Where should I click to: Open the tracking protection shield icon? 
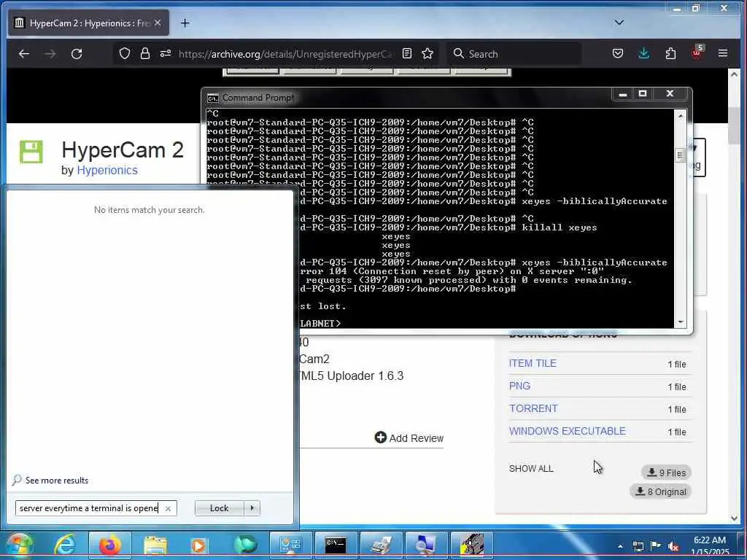124,54
